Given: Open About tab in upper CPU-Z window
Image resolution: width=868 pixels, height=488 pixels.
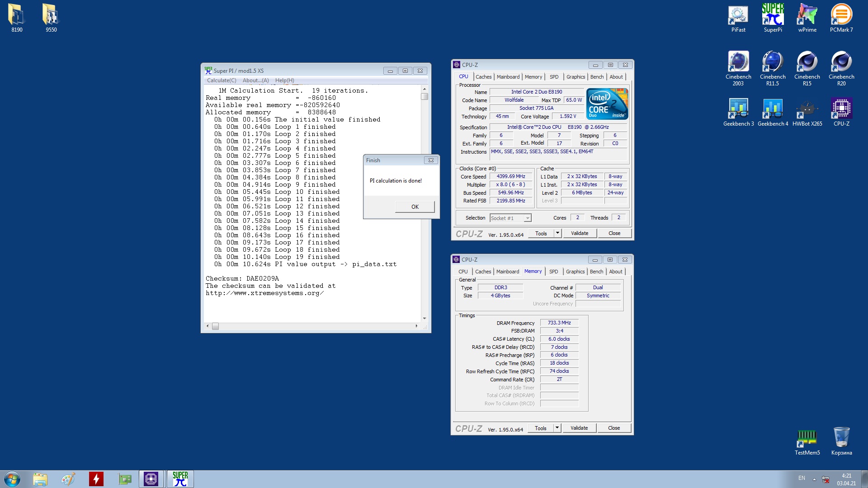Looking at the screenshot, I should (616, 77).
